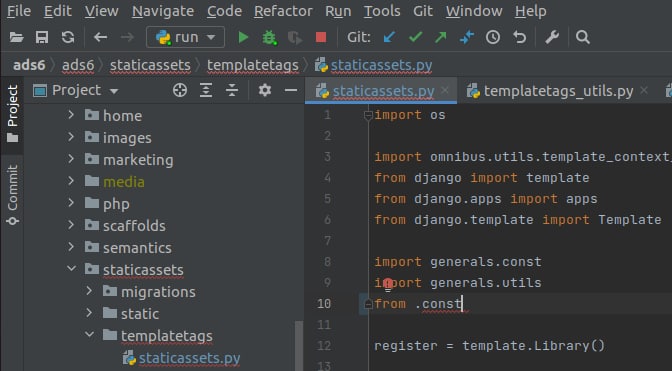Toggle the Commit tool window
The height and width of the screenshot is (371, 672).
pyautogui.click(x=12, y=195)
